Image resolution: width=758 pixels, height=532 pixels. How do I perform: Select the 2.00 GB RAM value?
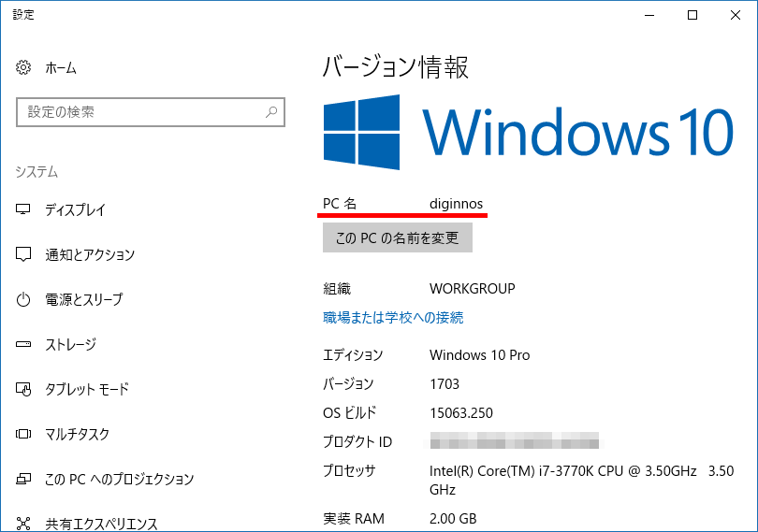click(x=453, y=519)
